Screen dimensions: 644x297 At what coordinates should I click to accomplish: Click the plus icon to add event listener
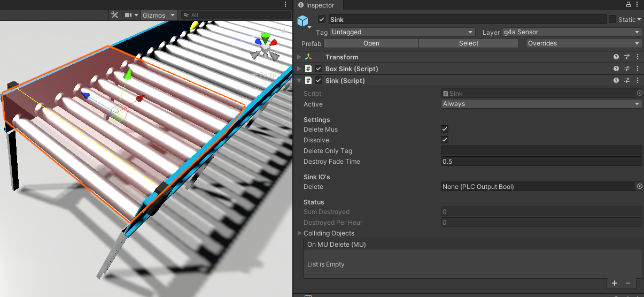point(614,283)
